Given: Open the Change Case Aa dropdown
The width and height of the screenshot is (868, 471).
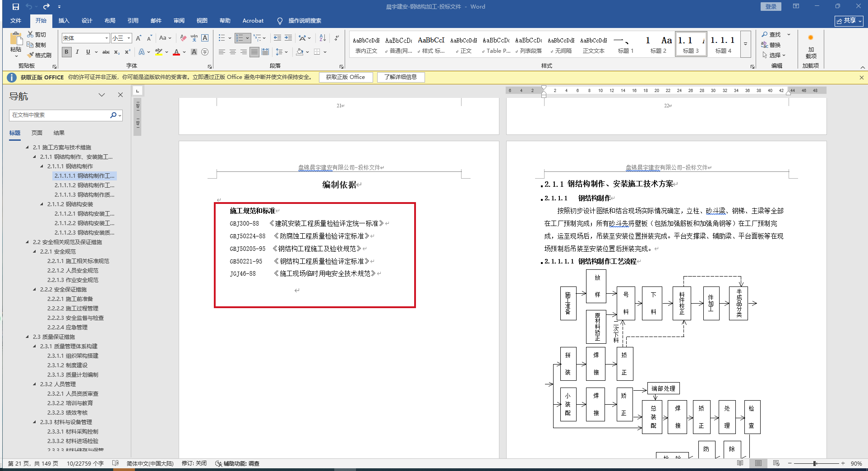Looking at the screenshot, I should point(165,38).
